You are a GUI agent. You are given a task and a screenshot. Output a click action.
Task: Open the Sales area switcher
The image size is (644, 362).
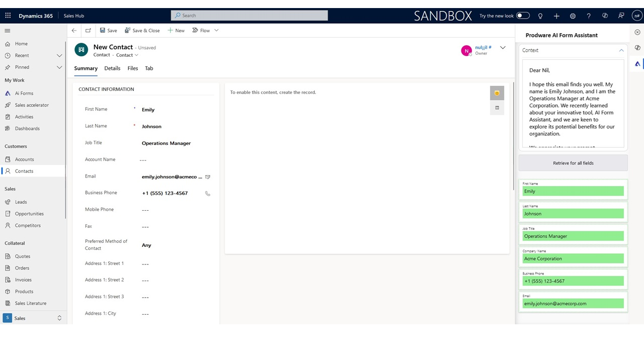coord(33,318)
